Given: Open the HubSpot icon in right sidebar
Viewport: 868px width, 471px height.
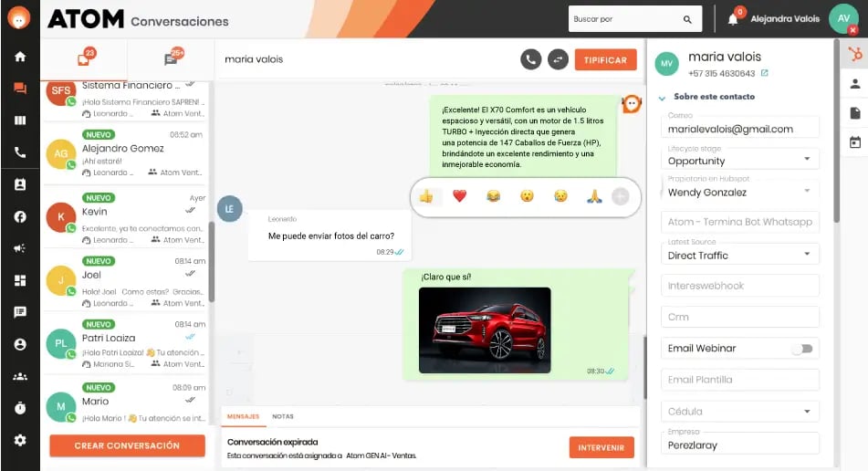Looking at the screenshot, I should [855, 54].
